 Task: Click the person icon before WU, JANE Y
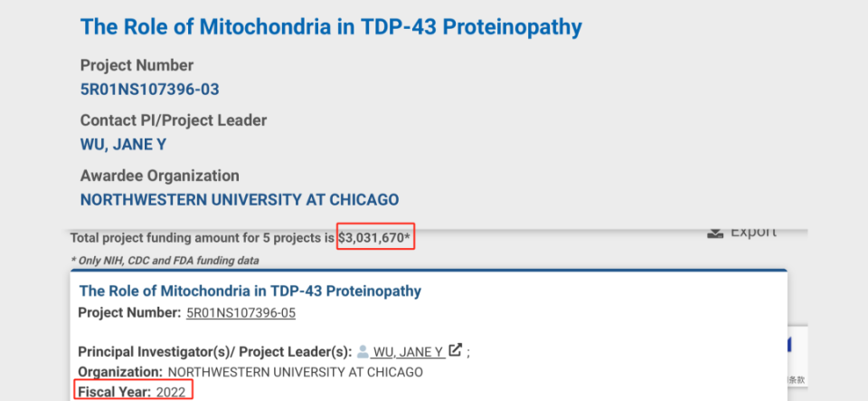(x=363, y=351)
